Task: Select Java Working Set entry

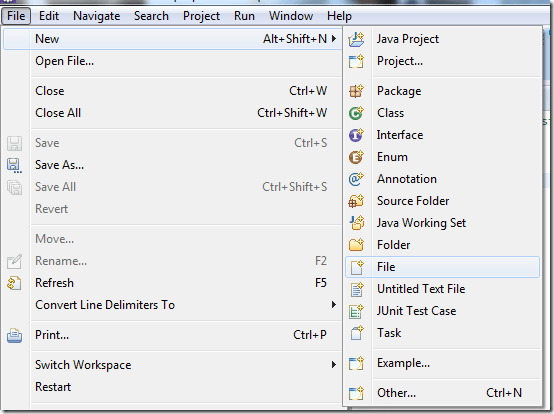Action: (442, 223)
